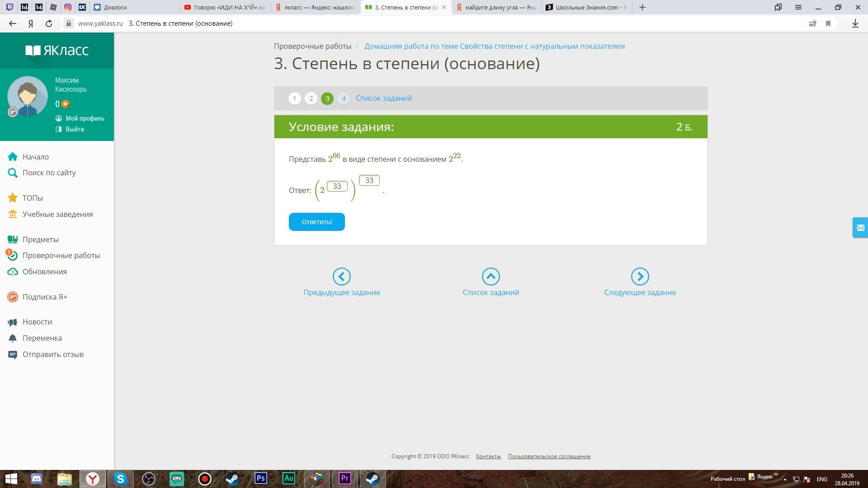868x488 pixels.
Task: Click the search icon for Поиск по сайту
Action: point(13,173)
